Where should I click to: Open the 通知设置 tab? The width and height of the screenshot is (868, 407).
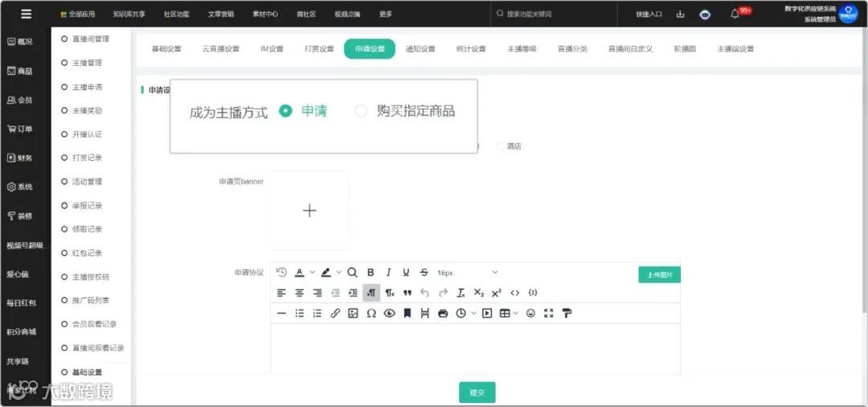420,49
